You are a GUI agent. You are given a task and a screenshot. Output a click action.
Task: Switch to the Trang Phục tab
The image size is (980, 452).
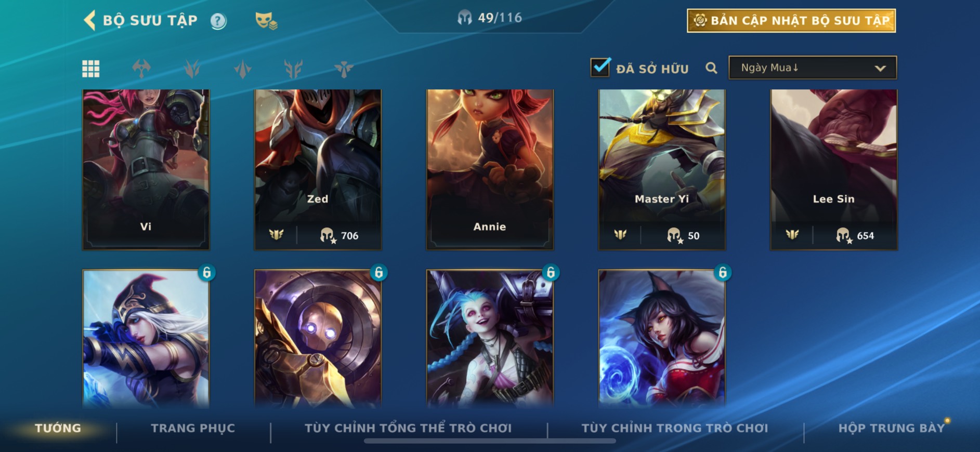[x=193, y=428]
